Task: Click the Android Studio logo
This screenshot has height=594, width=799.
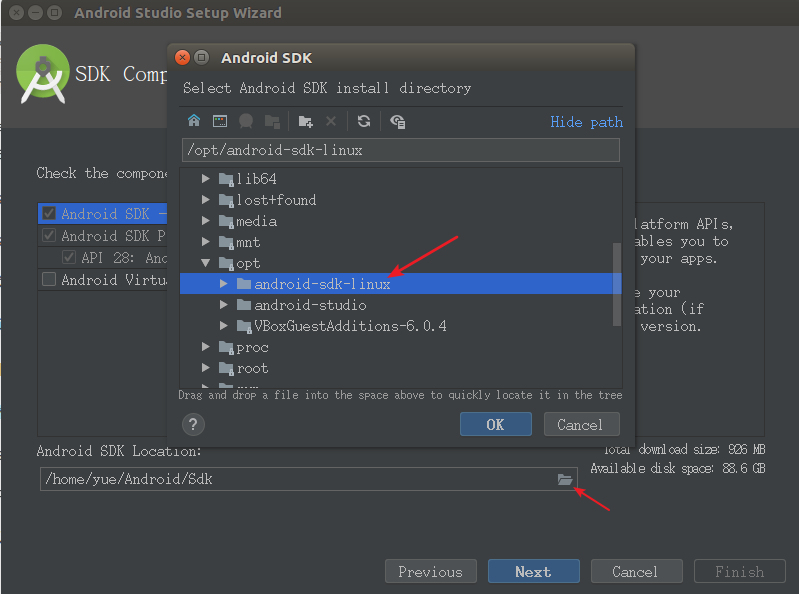Action: (43, 74)
